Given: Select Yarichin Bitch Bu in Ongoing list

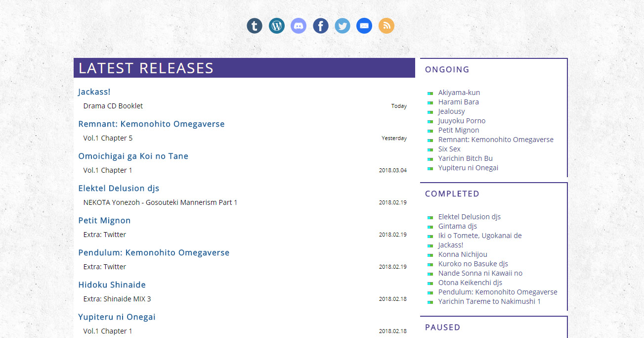Looking at the screenshot, I should pyautogui.click(x=466, y=158).
